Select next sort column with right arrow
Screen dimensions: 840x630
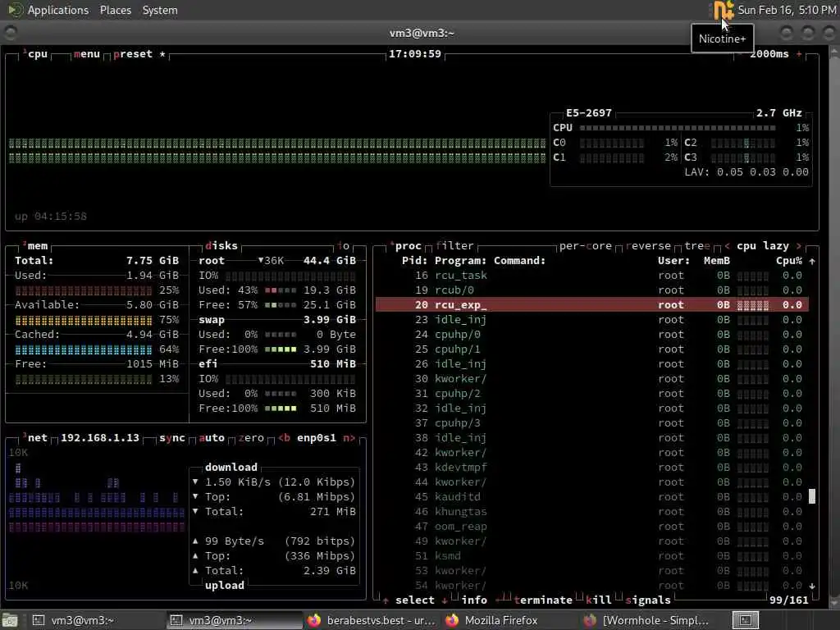[798, 246]
